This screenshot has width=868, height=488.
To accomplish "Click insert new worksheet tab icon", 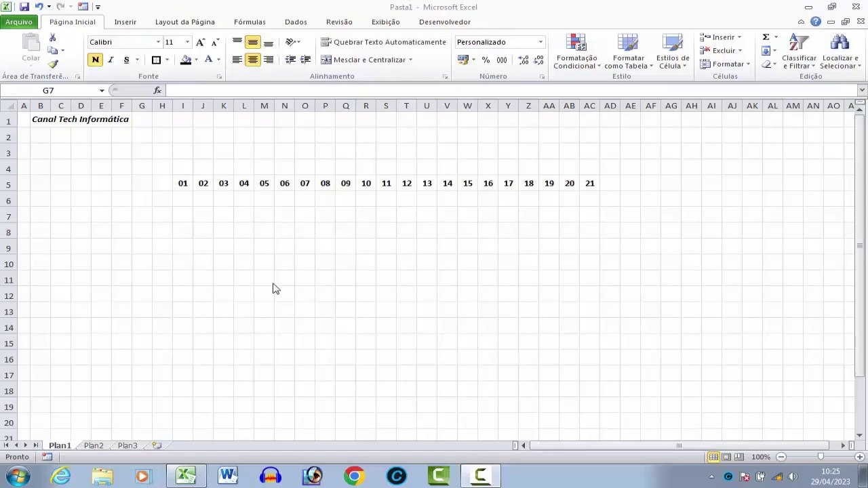I will coord(157,445).
